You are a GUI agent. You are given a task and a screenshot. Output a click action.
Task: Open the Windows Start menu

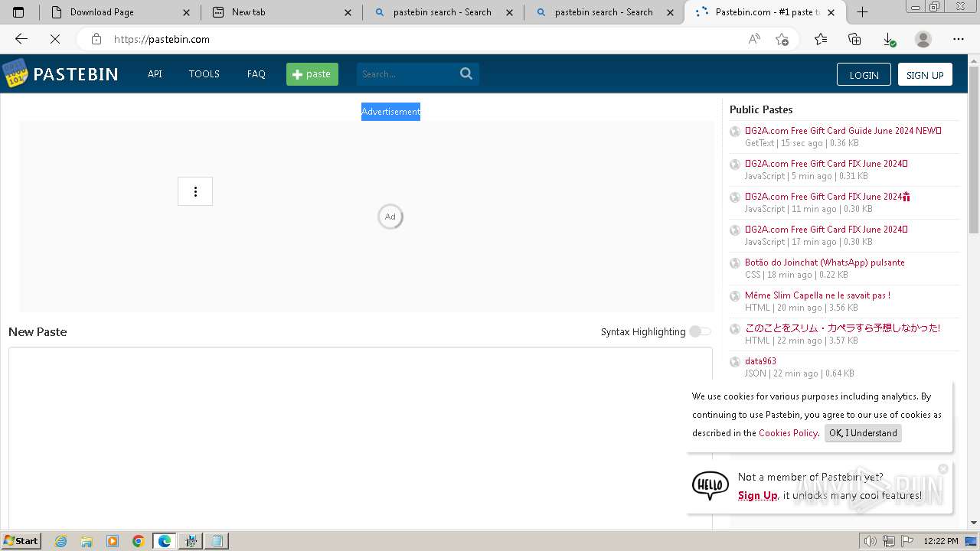[21, 541]
